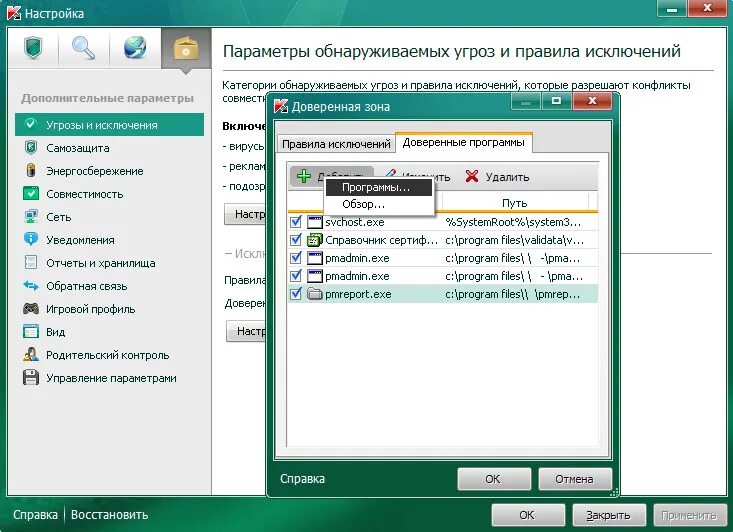Click the Отчеты и хранилища document icon

[x=31, y=262]
